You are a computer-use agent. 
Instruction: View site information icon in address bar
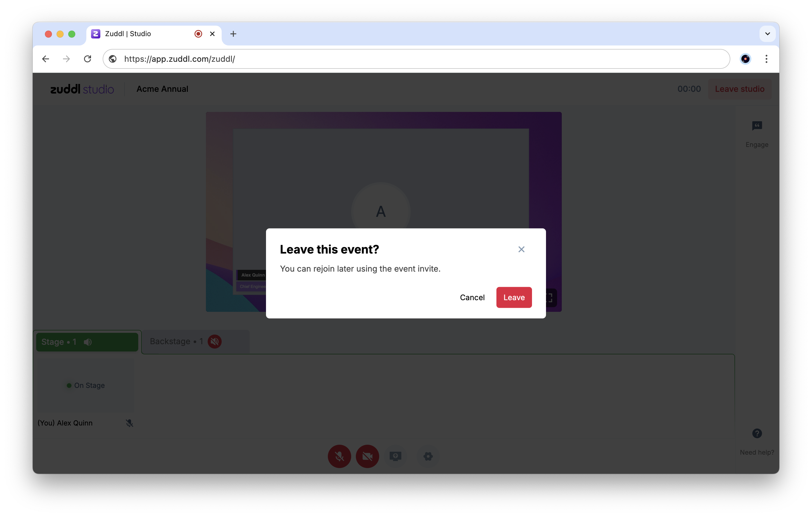tap(113, 59)
